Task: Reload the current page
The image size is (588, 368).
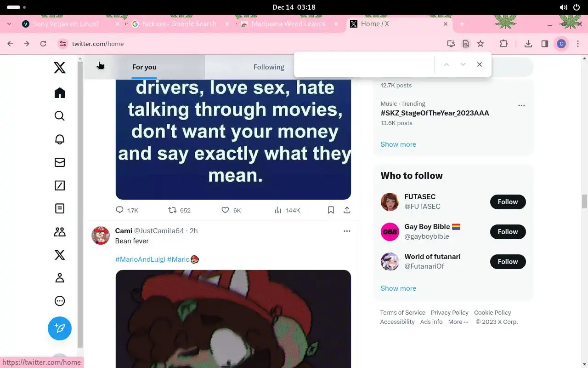Action: (43, 44)
